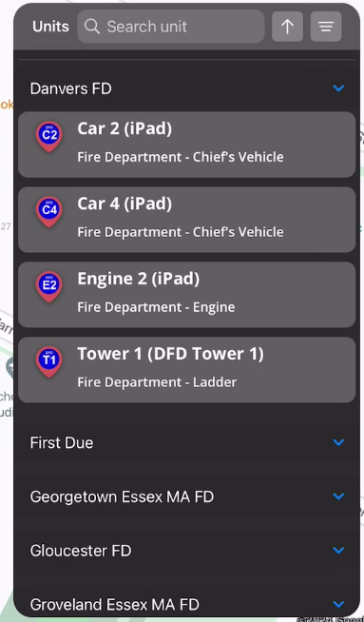The width and height of the screenshot is (364, 622).
Task: Click the magnifying glass search icon
Action: click(x=92, y=27)
